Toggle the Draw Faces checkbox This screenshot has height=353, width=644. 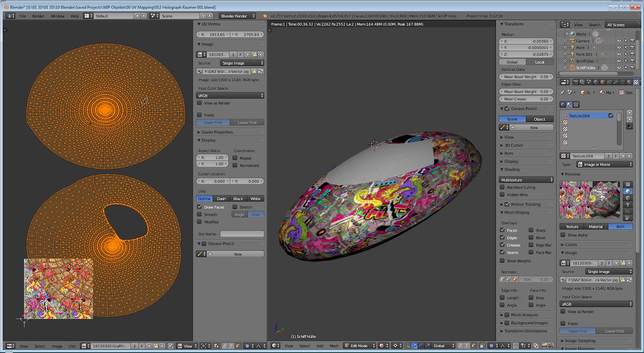pyautogui.click(x=199, y=207)
